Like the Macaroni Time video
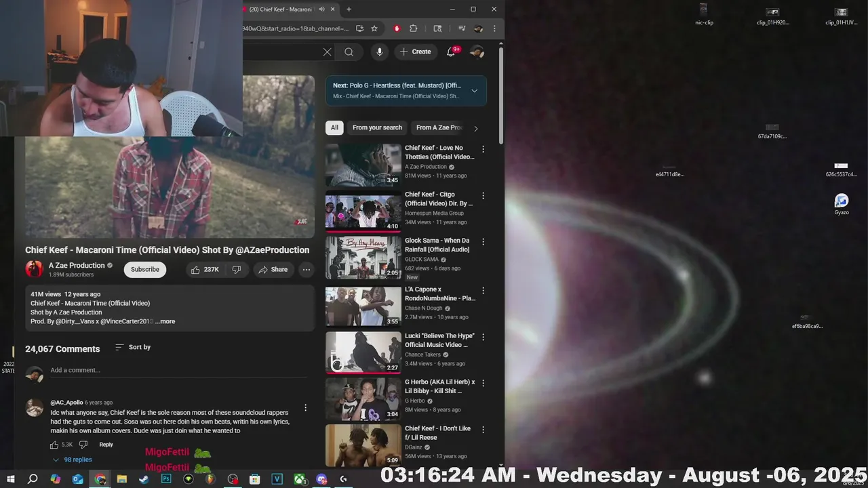868x488 pixels. coord(205,270)
